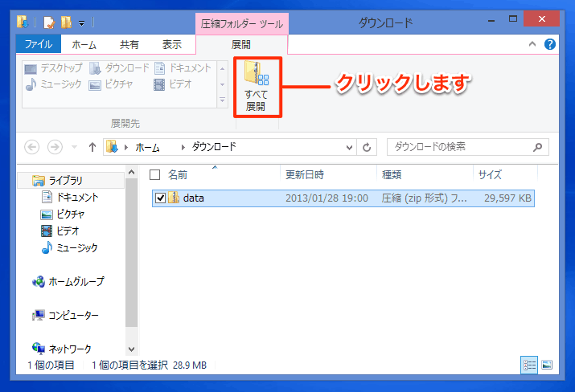Open the ファイル tab
Image resolution: width=575 pixels, height=392 pixels.
(39, 44)
